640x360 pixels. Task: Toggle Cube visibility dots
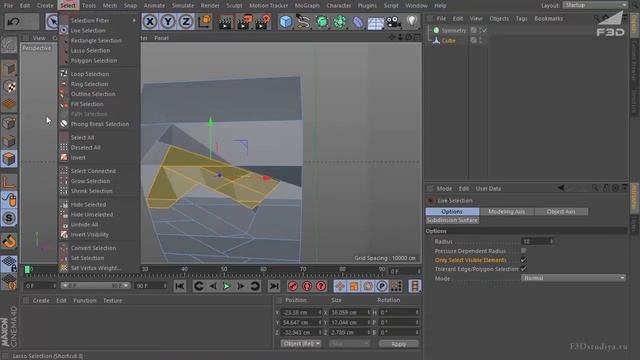point(480,40)
